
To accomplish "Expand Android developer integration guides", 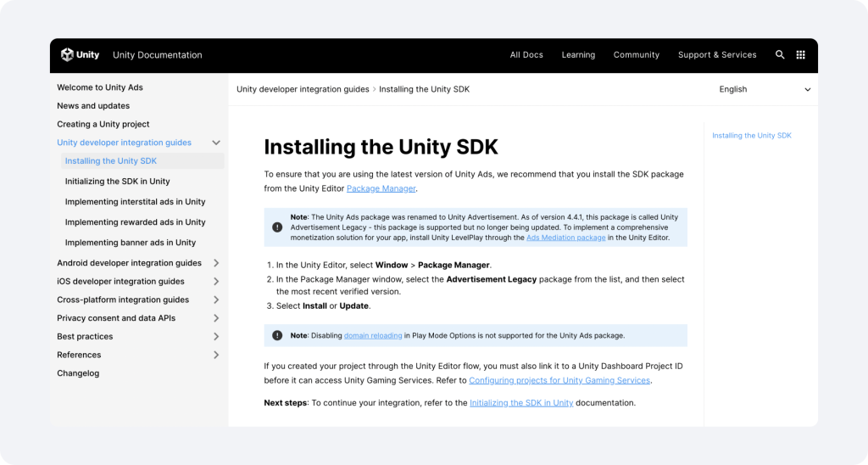I will 216,263.
